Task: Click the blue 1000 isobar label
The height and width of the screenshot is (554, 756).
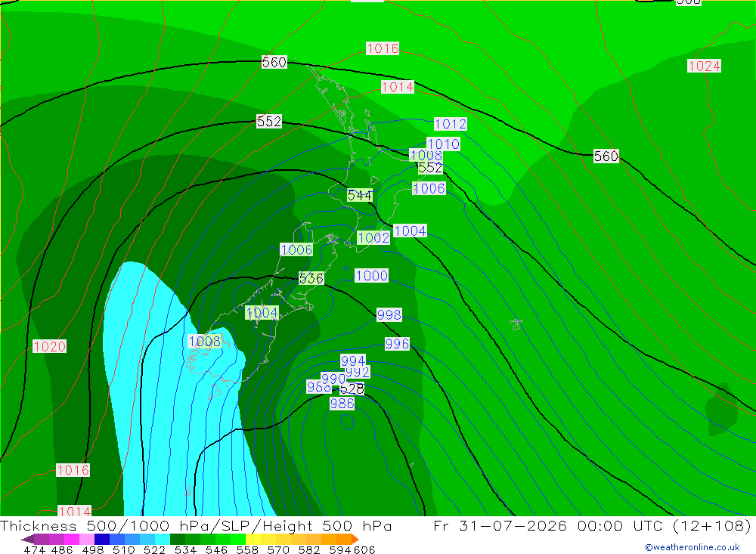Action: (x=372, y=275)
